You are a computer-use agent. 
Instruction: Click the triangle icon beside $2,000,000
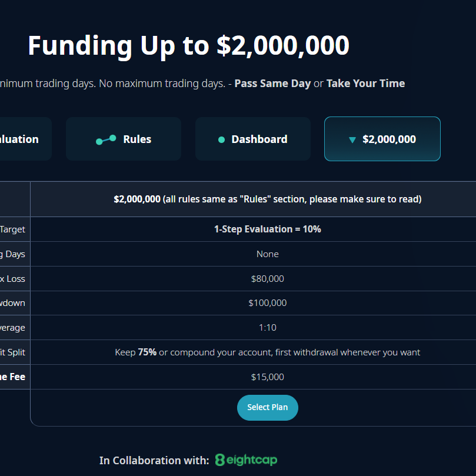tap(352, 140)
